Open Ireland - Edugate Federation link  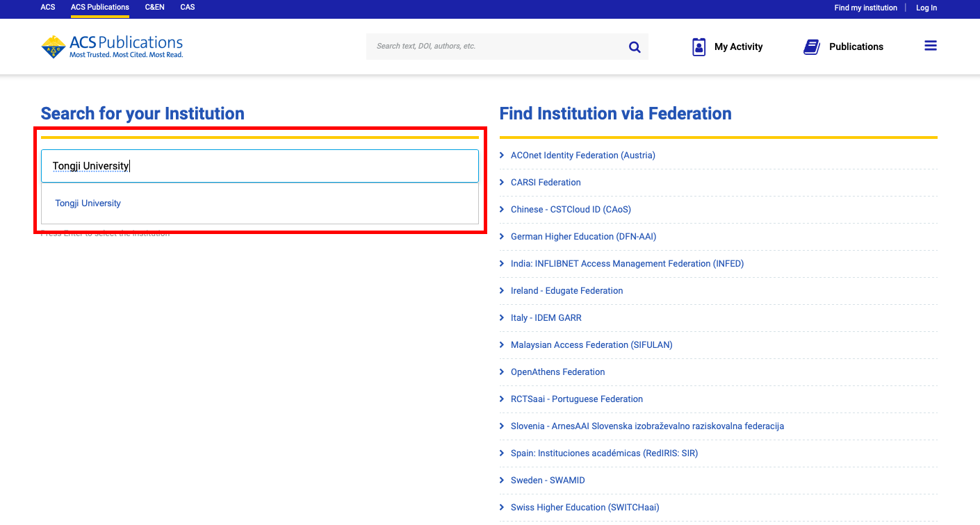[x=567, y=290]
